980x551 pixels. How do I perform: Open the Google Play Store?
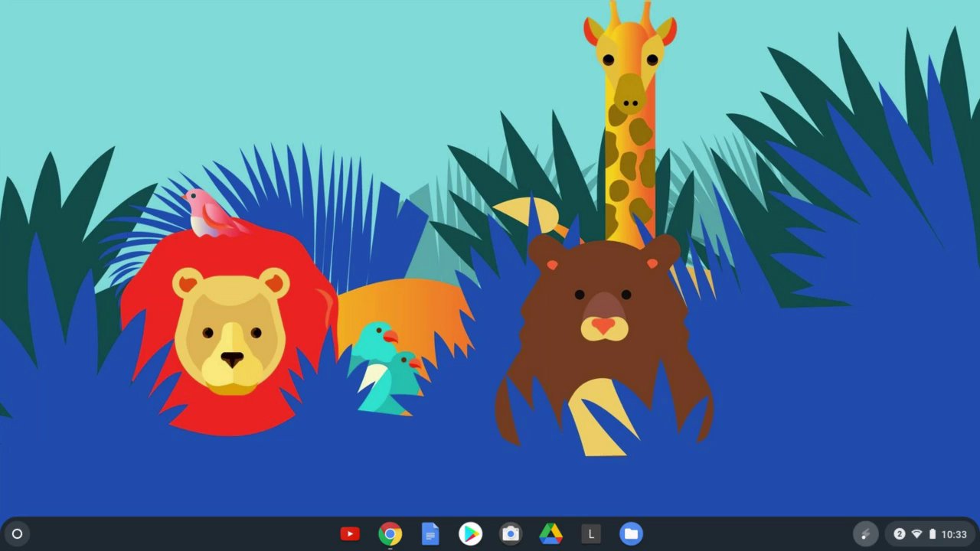[470, 534]
